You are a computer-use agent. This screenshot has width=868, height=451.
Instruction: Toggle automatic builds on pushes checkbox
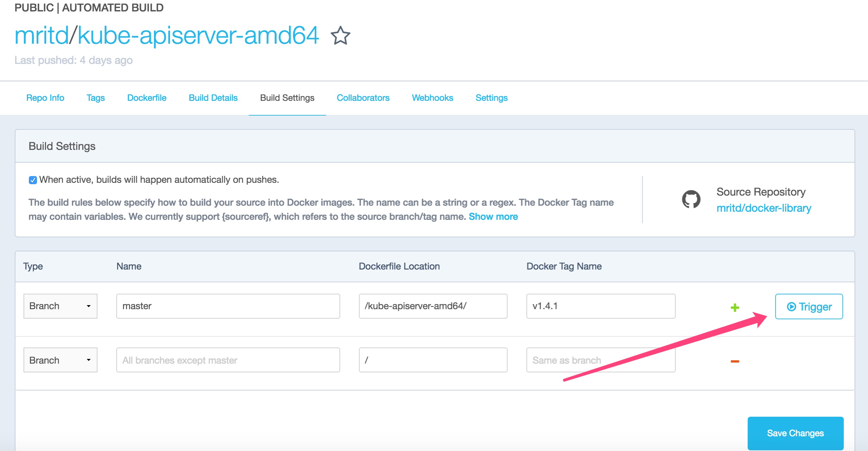[33, 180]
